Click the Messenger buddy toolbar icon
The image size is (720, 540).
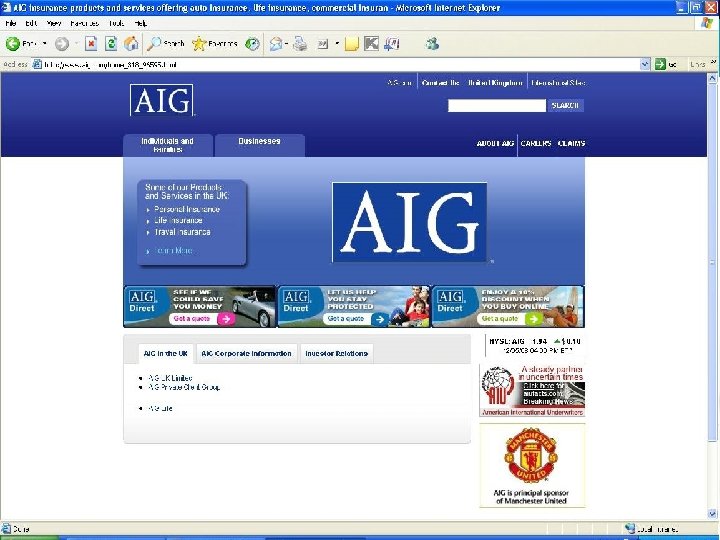pos(432,44)
